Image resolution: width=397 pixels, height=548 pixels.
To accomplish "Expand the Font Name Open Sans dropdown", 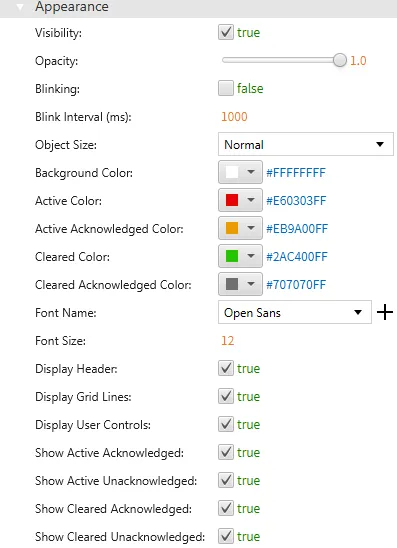I will (295, 312).
